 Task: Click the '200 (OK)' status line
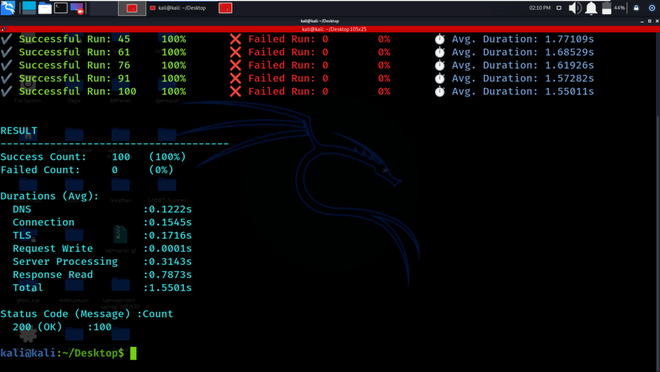(62, 327)
